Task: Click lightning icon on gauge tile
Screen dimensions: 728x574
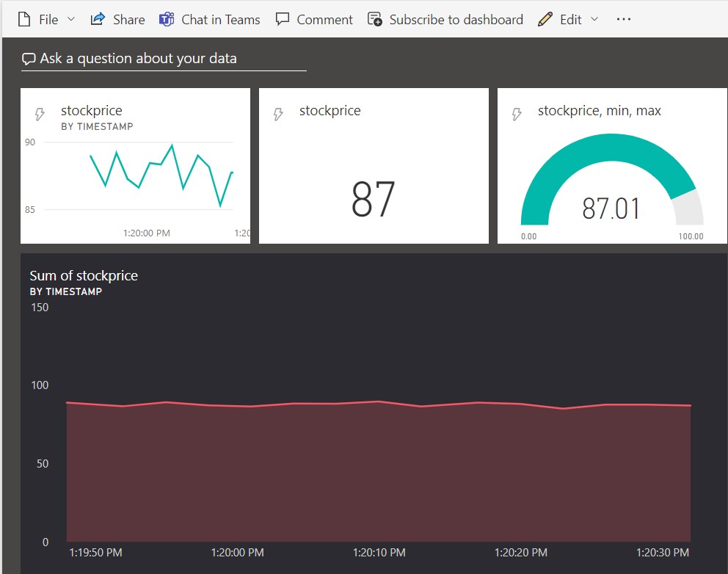Action: (x=517, y=115)
